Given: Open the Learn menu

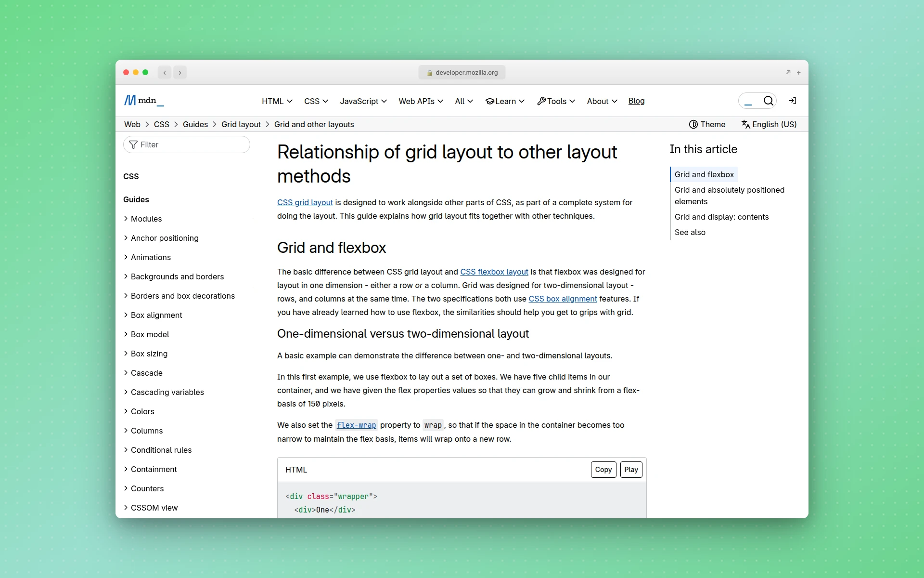Looking at the screenshot, I should 505,101.
